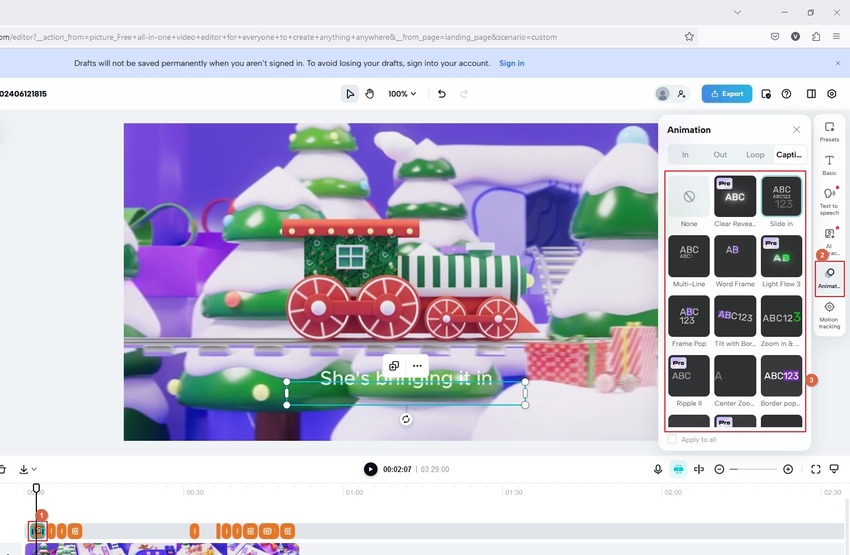Select the pointer selection tool
This screenshot has width=850, height=555.
pos(350,94)
